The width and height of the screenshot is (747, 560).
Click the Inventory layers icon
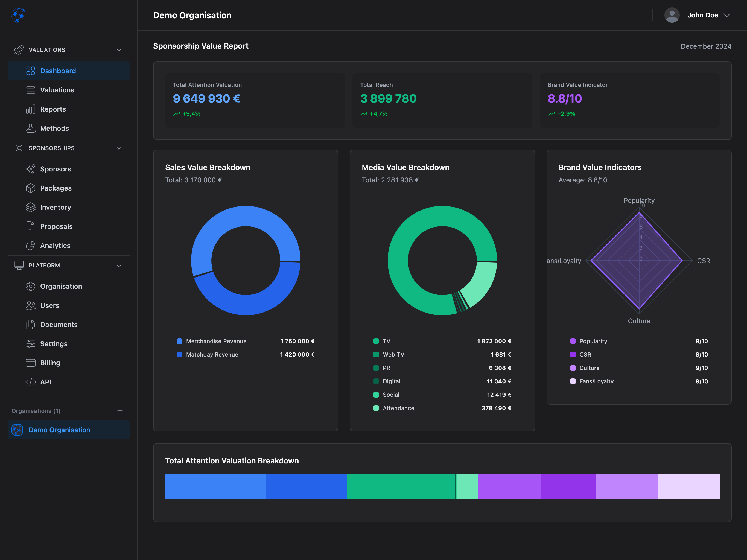click(30, 207)
